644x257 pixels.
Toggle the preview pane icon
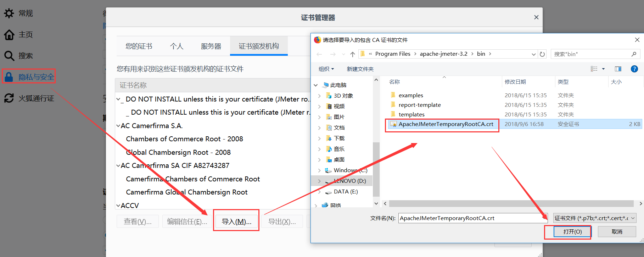click(x=618, y=69)
